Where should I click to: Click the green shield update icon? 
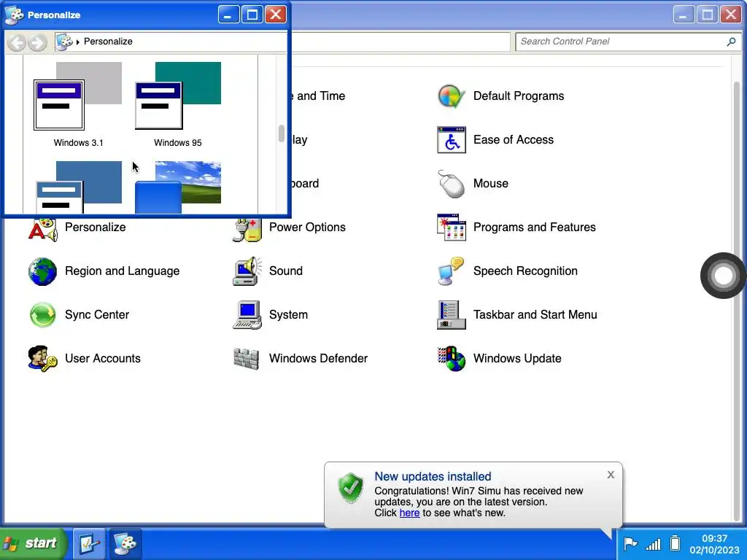point(351,488)
